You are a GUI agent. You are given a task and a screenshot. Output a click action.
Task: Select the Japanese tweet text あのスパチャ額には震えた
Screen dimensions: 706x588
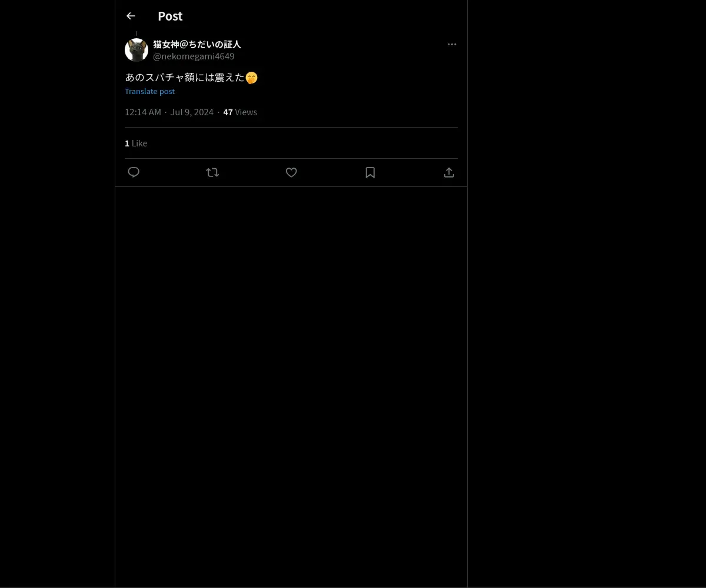[185, 77]
